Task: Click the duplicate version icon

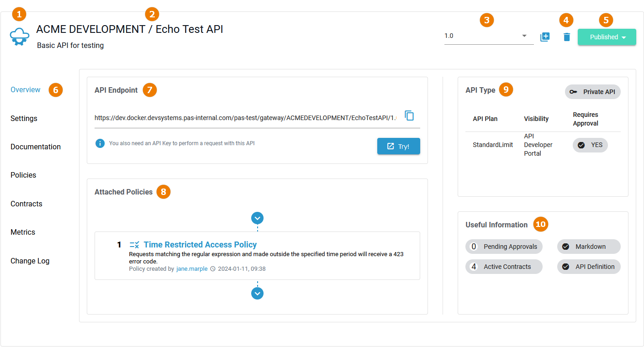Action: tap(545, 37)
